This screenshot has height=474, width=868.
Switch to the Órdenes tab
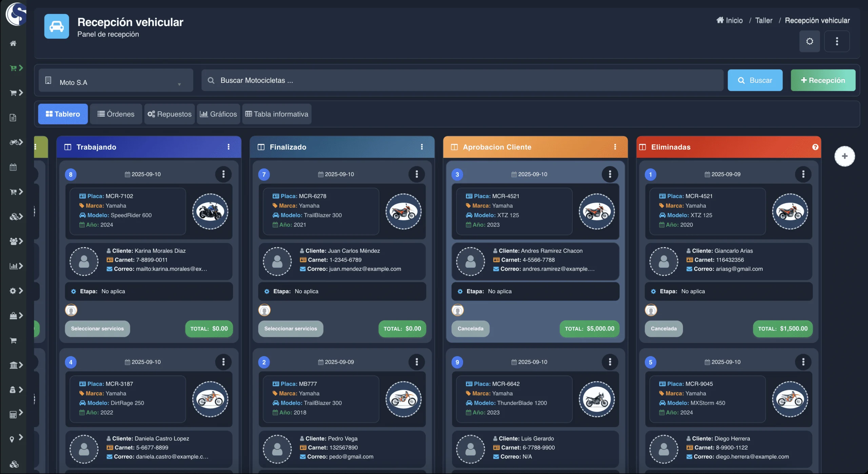[116, 114]
